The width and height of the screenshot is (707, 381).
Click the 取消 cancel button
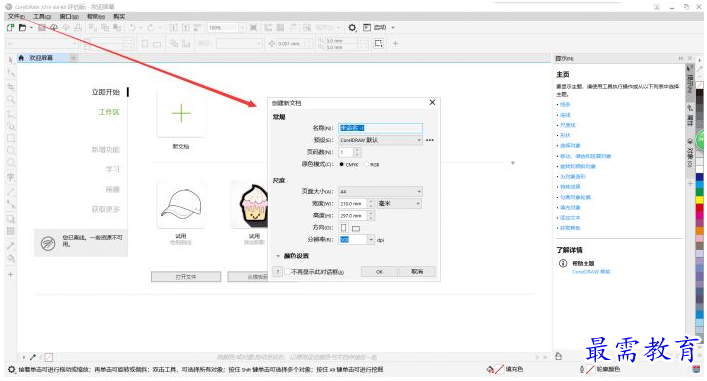coord(417,271)
